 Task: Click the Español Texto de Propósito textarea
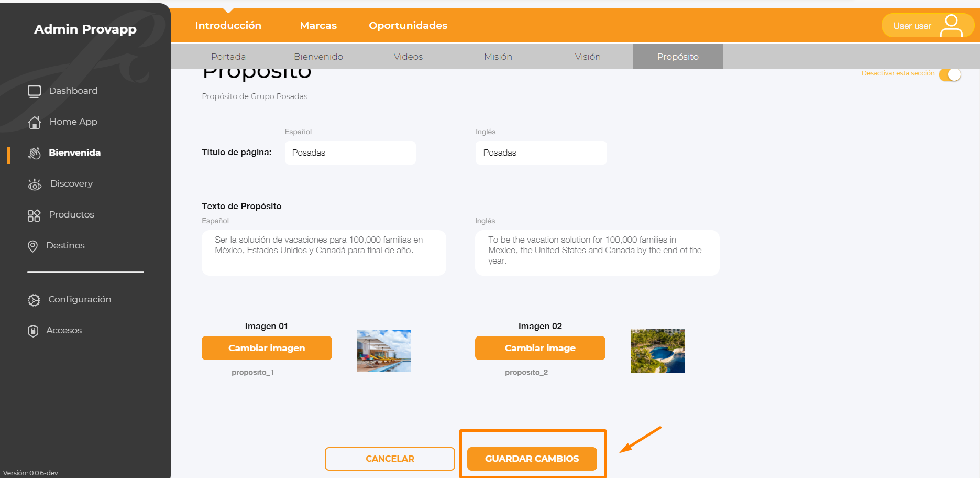324,253
